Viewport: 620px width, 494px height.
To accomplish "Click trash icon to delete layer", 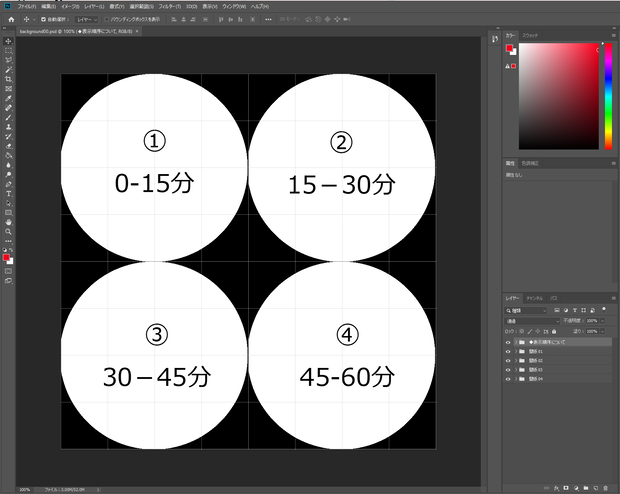I will point(605,488).
